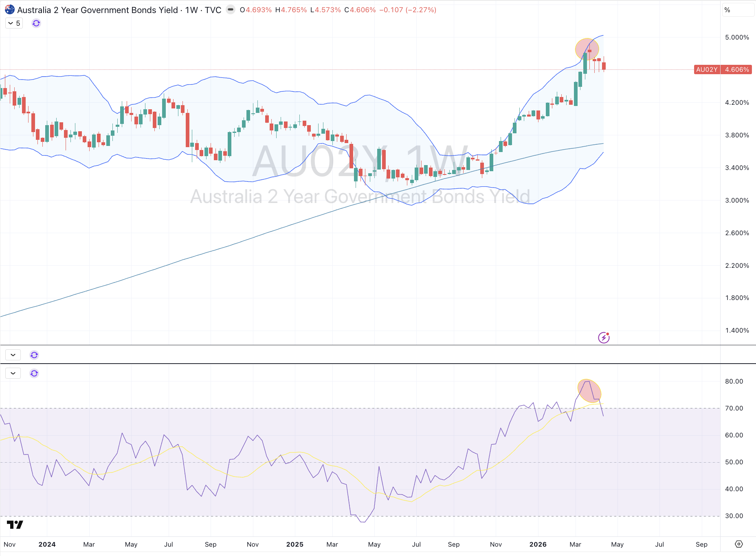Toggle the percent scale button
This screenshot has height=556, width=756.
pyautogui.click(x=727, y=10)
